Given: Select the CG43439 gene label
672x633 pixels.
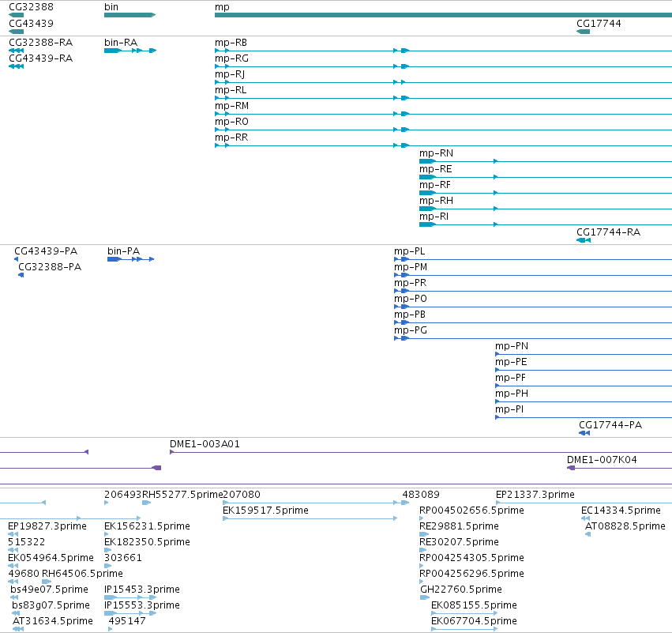Looking at the screenshot, I should pos(32,24).
